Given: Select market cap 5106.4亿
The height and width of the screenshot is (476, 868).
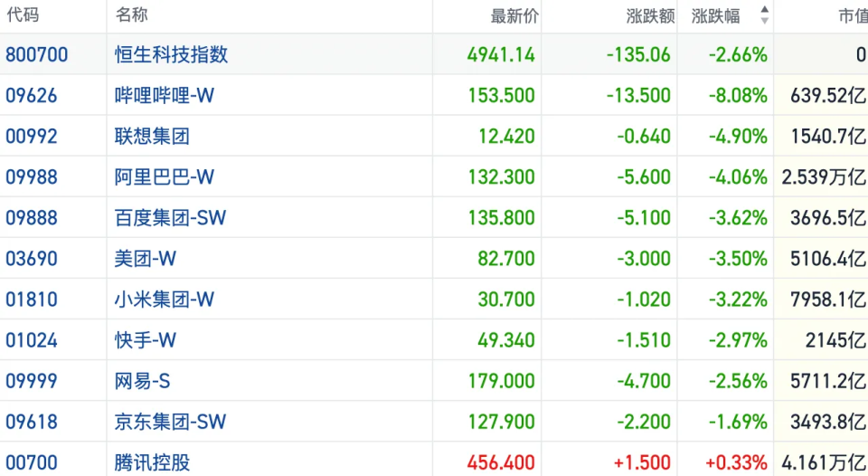Looking at the screenshot, I should (828, 259).
